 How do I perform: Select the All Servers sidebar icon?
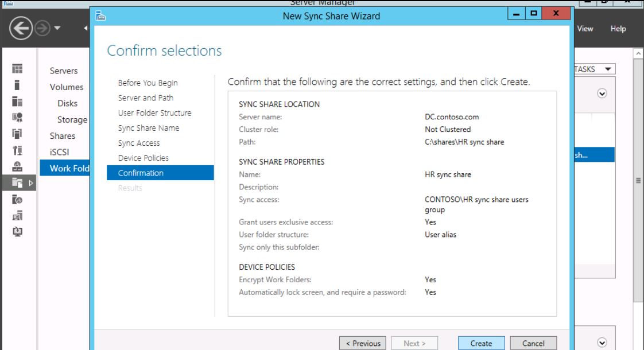(17, 102)
